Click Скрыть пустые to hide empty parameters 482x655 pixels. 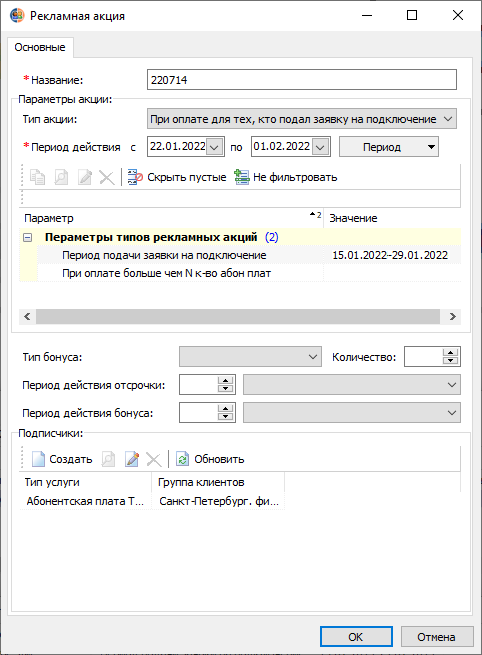click(177, 178)
